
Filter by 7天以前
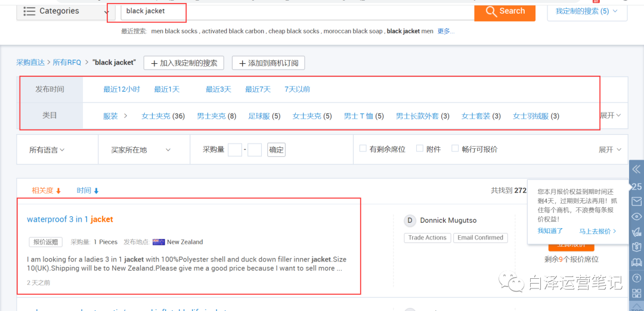click(x=298, y=89)
